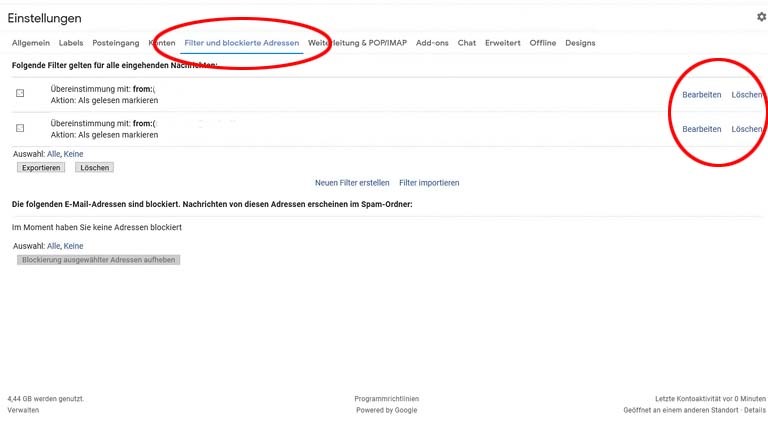Click the settings gear icon
Viewport: 768px width, 432px height.
coord(761,17)
